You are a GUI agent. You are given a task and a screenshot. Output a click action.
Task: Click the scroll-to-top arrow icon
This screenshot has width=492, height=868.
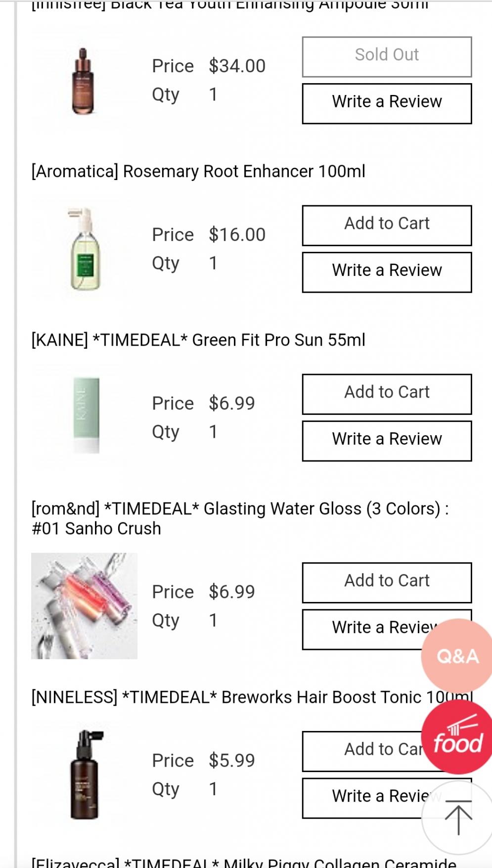(x=457, y=817)
